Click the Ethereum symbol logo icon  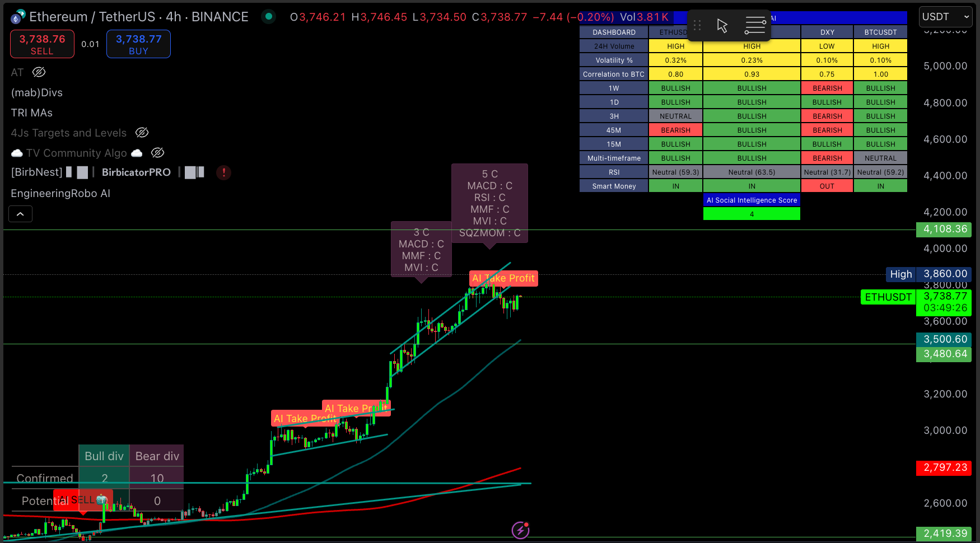tap(17, 17)
